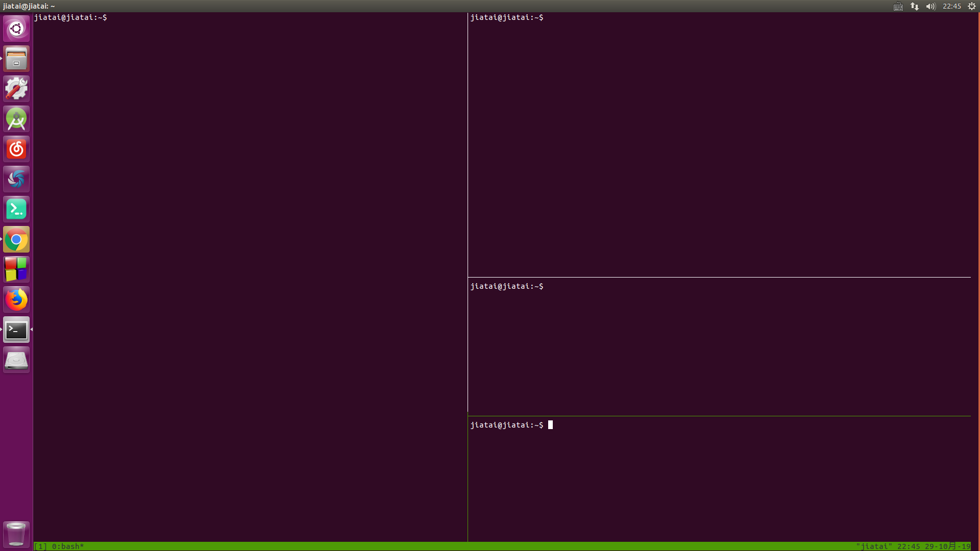Click the 22:45 clock in top panel

coord(952,6)
